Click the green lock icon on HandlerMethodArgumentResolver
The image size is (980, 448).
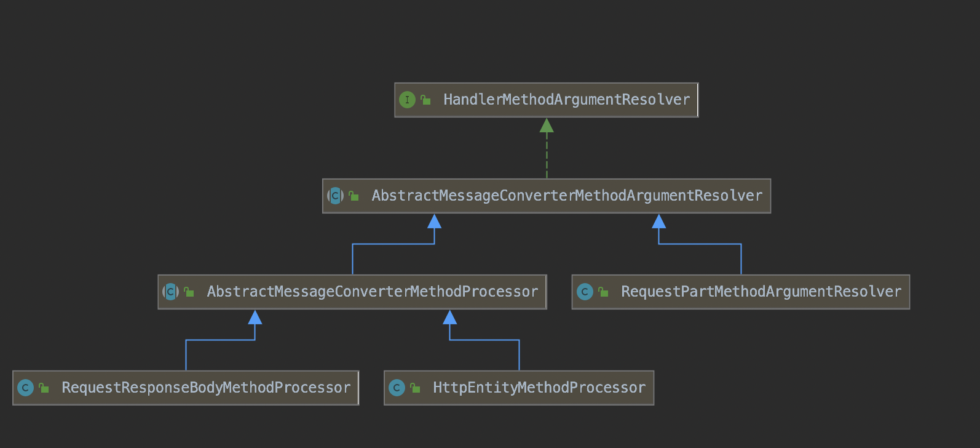coord(425,100)
